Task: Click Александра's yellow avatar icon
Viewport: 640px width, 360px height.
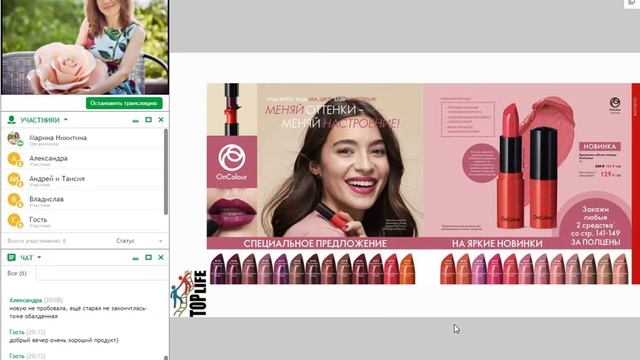Action: click(x=14, y=159)
